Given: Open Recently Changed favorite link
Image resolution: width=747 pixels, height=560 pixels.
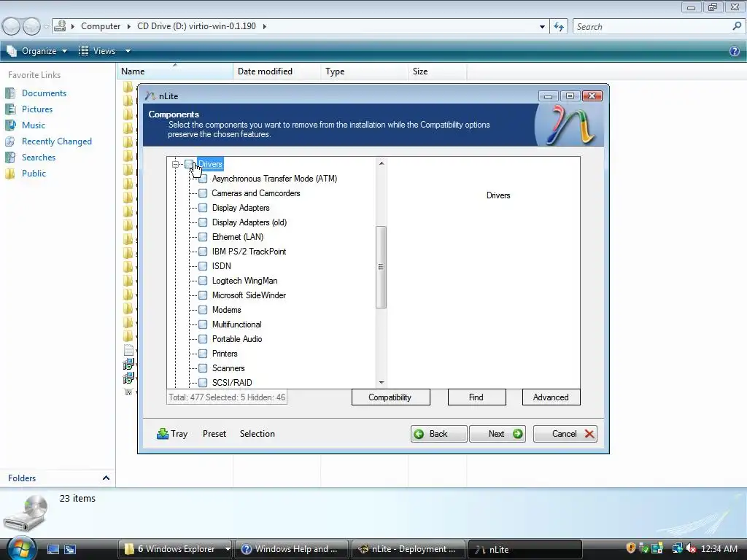Looking at the screenshot, I should 57,141.
